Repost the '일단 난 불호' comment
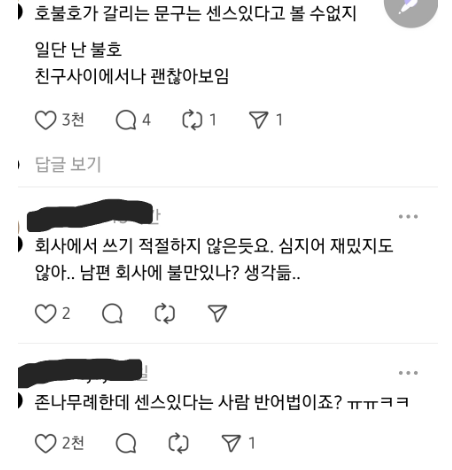This screenshot has height=470, width=452. pos(192,120)
